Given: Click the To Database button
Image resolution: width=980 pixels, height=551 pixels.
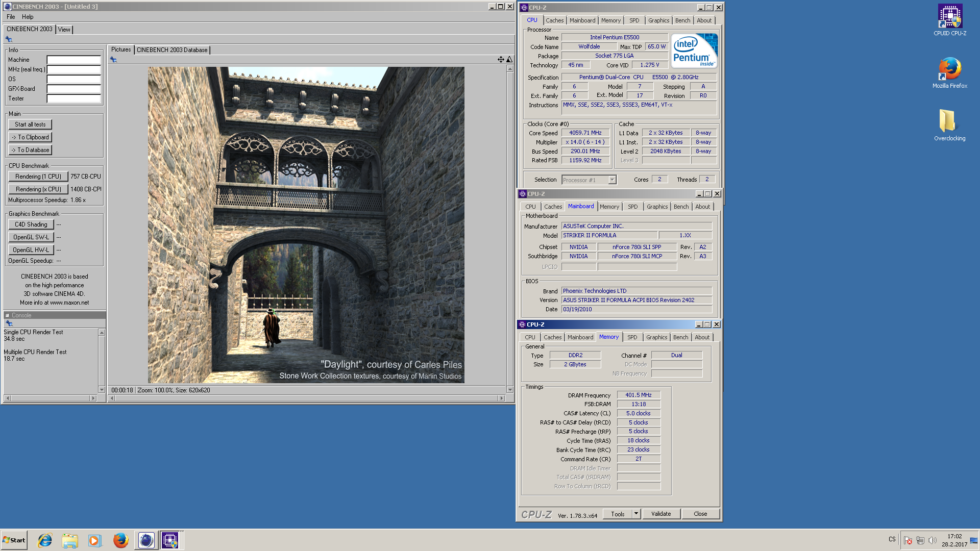Looking at the screenshot, I should tap(30, 150).
